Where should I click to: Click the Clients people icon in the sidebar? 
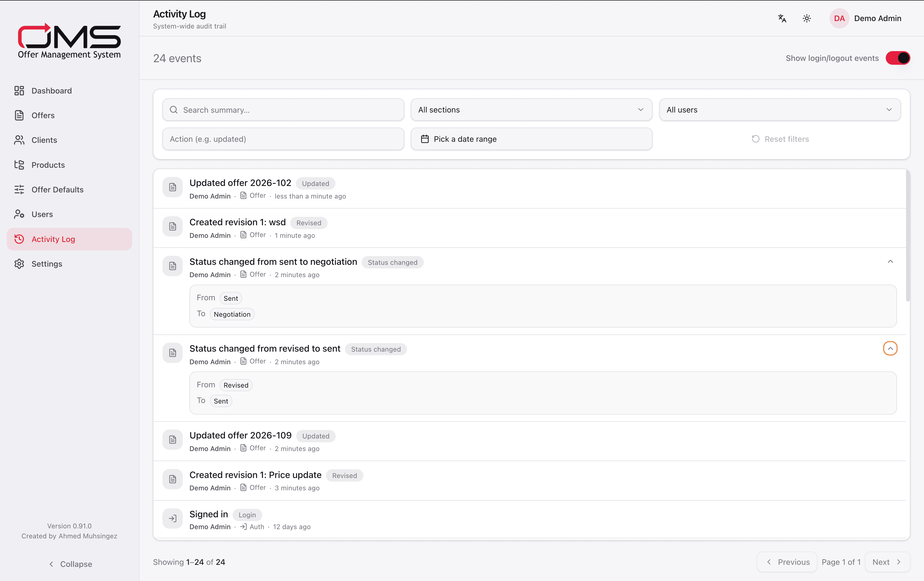click(x=19, y=140)
